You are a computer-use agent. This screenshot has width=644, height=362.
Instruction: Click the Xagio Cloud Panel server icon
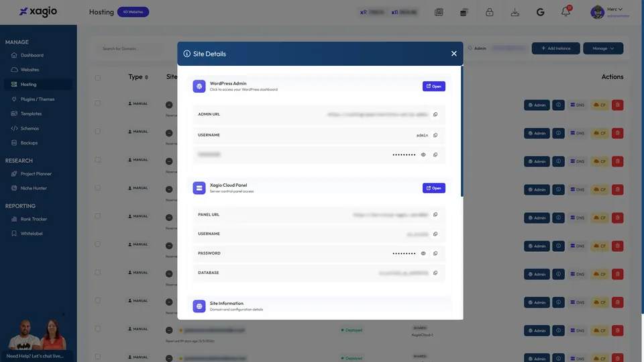199,188
